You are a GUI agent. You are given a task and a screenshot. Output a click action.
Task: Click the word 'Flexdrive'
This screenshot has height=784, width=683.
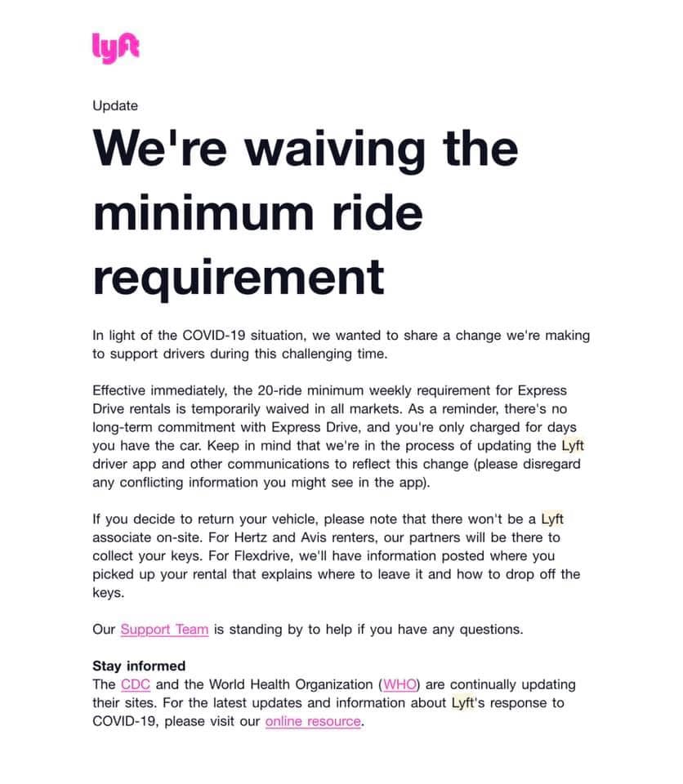click(266, 556)
